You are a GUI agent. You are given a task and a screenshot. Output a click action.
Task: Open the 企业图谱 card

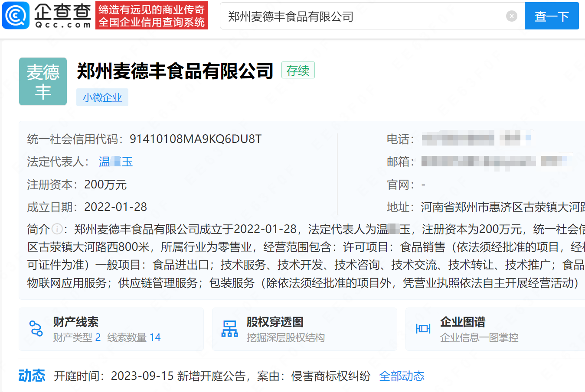[494, 329]
